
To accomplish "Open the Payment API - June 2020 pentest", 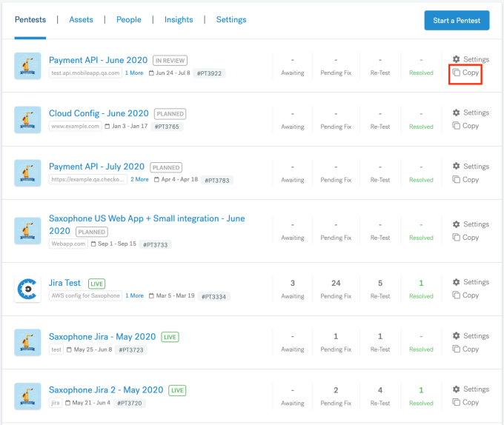I will [x=98, y=60].
